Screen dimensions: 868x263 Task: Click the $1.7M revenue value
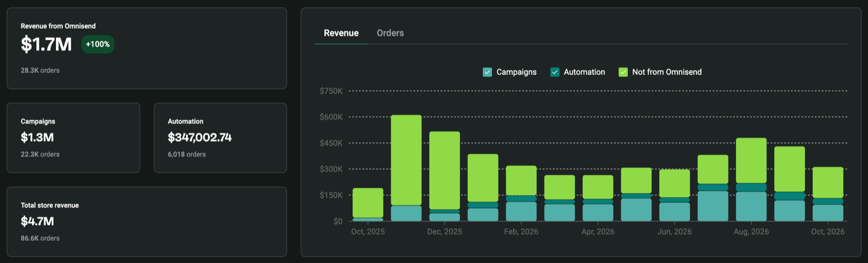click(x=46, y=44)
